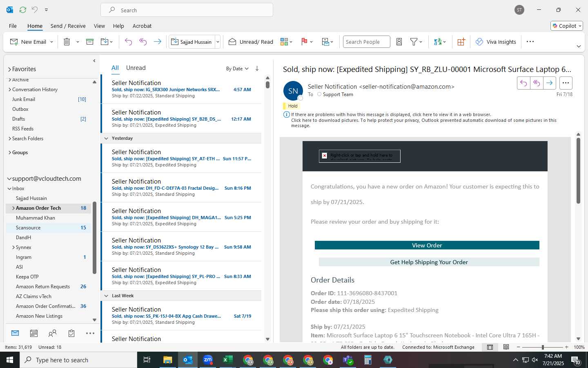Click Forward in reading pane header
The image size is (588, 368).
point(550,83)
